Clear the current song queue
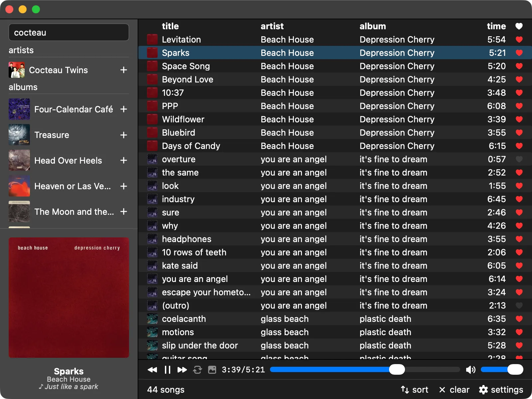Viewport: 532px width, 399px height. click(x=454, y=390)
